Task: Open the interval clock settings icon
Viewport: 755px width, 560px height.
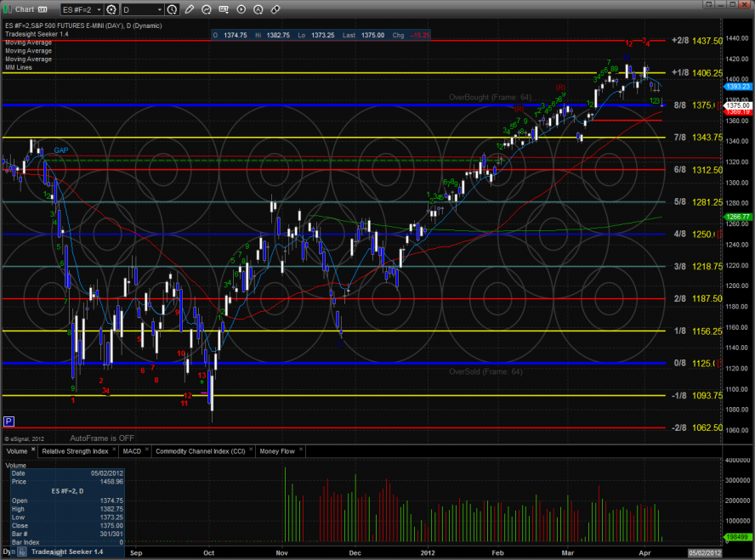Action: pos(173,9)
